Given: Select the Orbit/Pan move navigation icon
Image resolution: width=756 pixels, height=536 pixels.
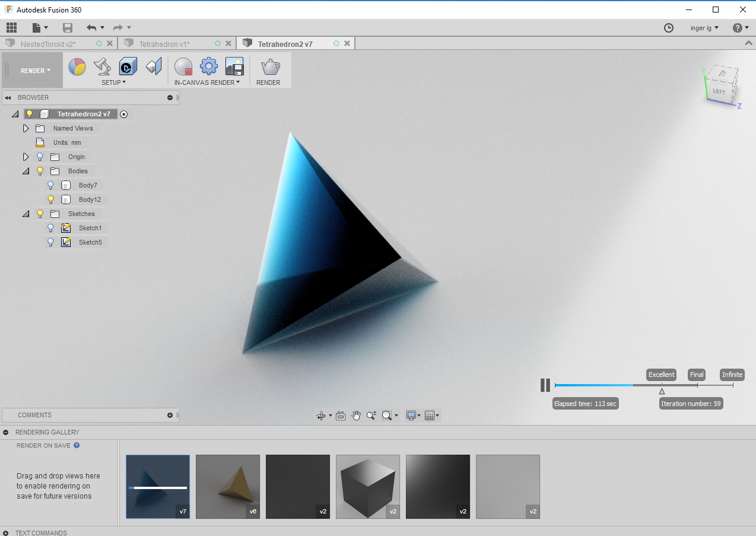Looking at the screenshot, I should coord(321,416).
